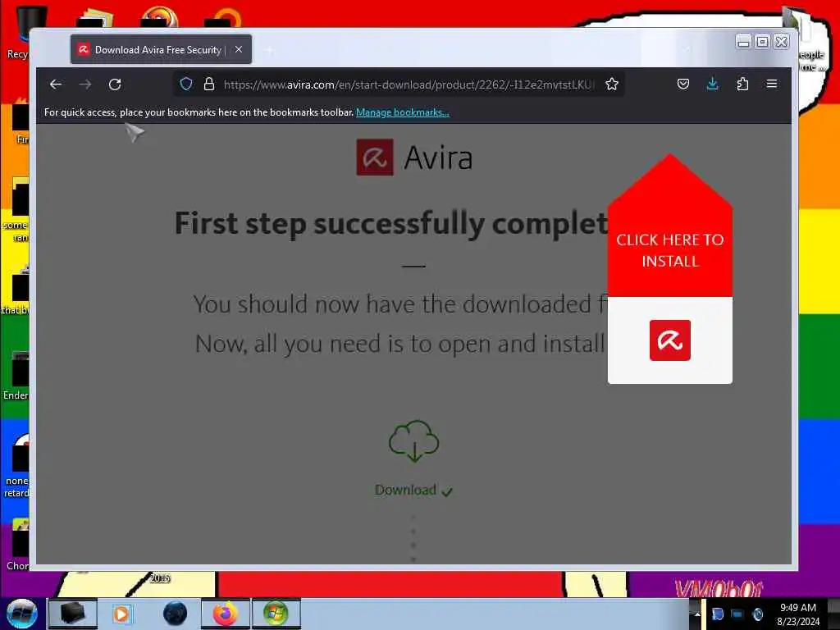Show site security padlock information
This screenshot has width=840, height=630.
coord(209,84)
